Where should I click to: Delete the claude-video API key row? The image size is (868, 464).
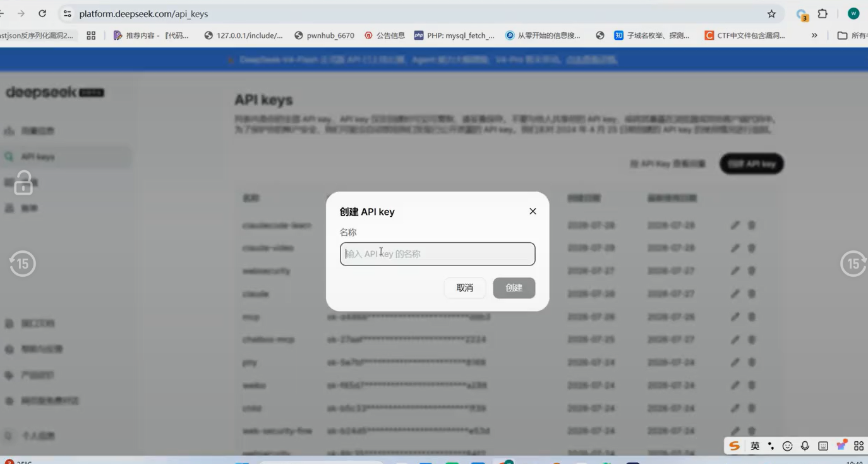752,248
